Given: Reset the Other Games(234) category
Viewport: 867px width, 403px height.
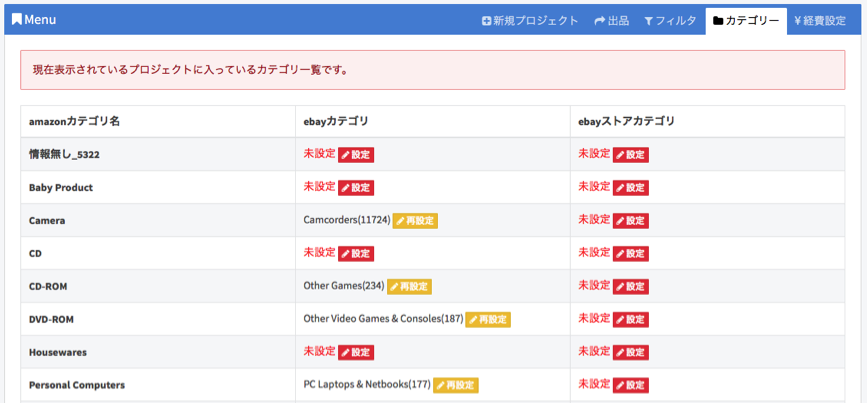Looking at the screenshot, I should (409, 286).
